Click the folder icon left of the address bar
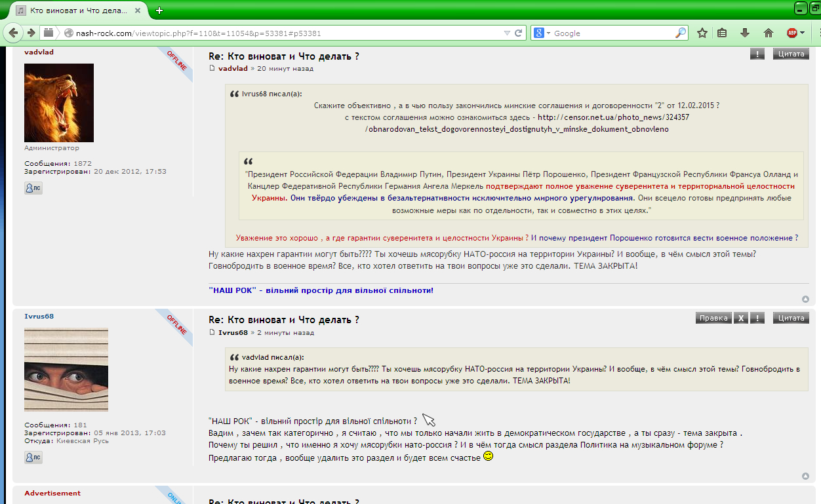The height and width of the screenshot is (504, 821). click(x=49, y=33)
